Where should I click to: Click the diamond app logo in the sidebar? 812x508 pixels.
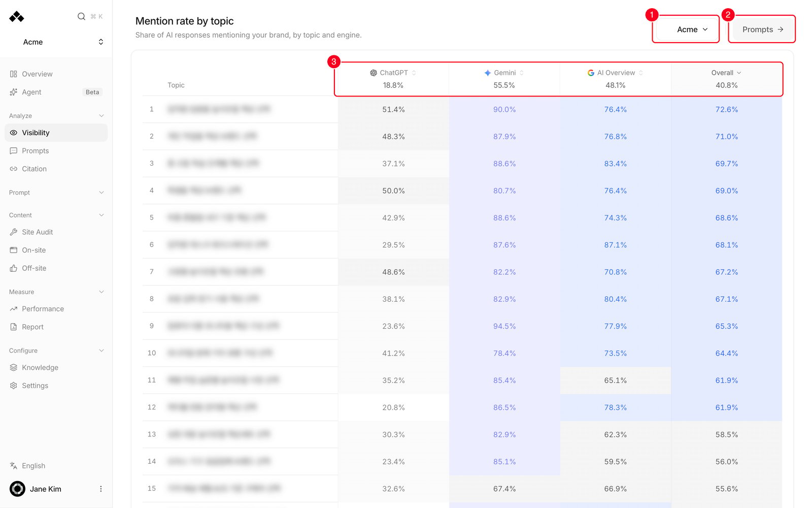tap(16, 17)
